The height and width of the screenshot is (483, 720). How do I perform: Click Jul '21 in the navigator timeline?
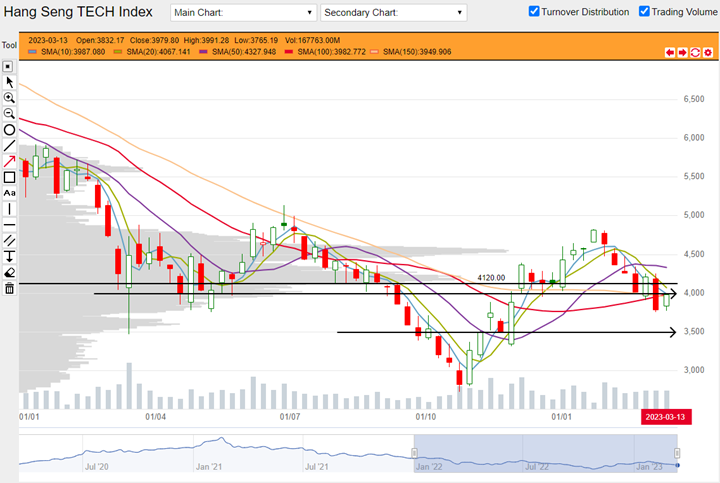click(317, 466)
